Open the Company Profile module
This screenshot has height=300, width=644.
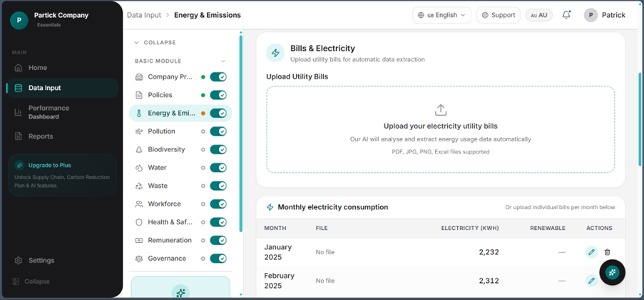pyautogui.click(x=170, y=77)
